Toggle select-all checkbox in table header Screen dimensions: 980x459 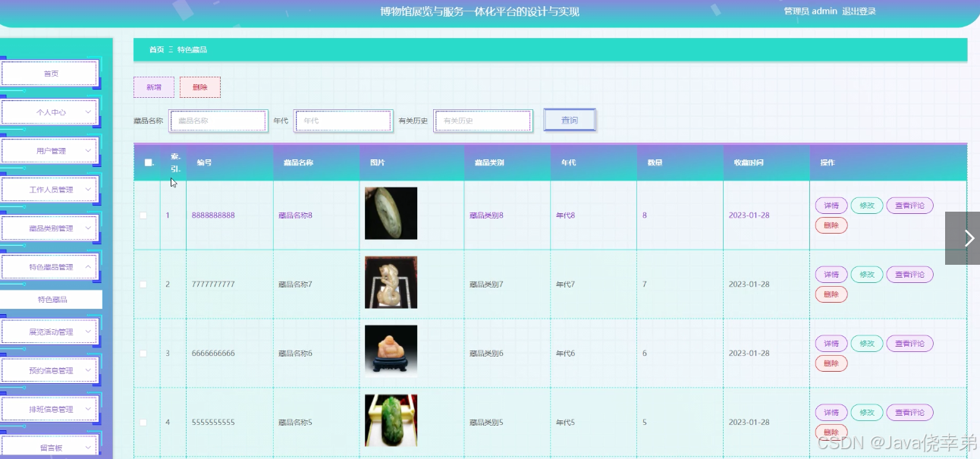148,162
